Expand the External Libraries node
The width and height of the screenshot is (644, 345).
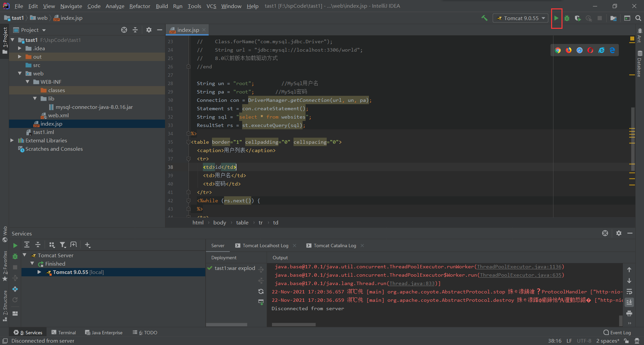12,140
